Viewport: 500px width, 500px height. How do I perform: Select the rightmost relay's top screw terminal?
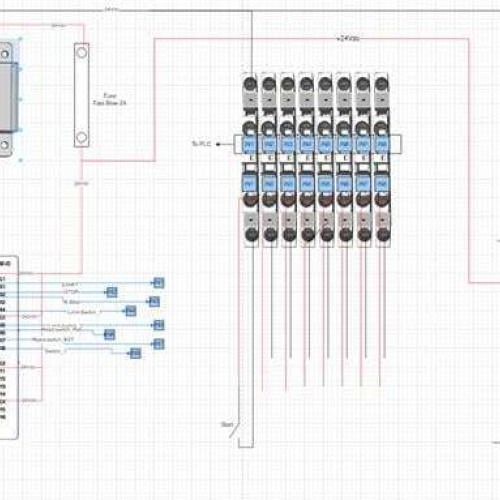tap(382, 84)
